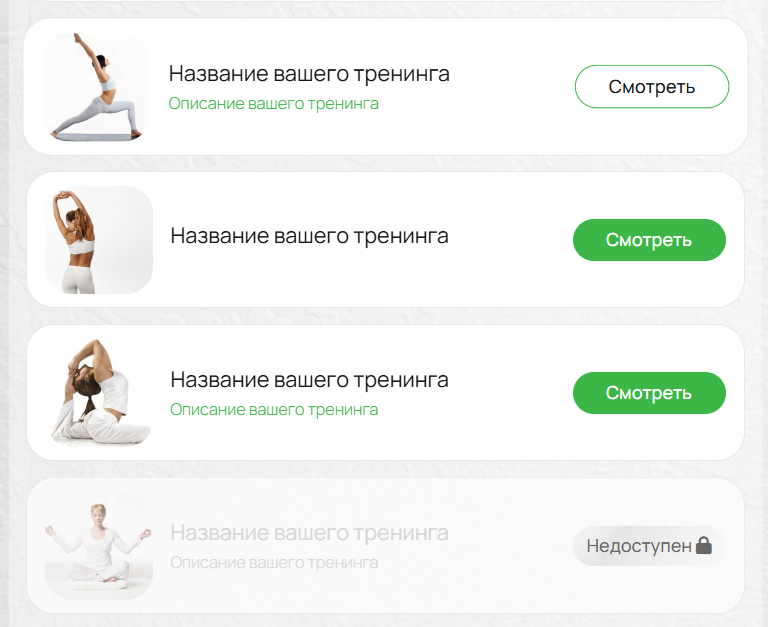The height and width of the screenshot is (627, 768).
Task: Open the green description beside the backbend pose
Action: [x=274, y=410]
